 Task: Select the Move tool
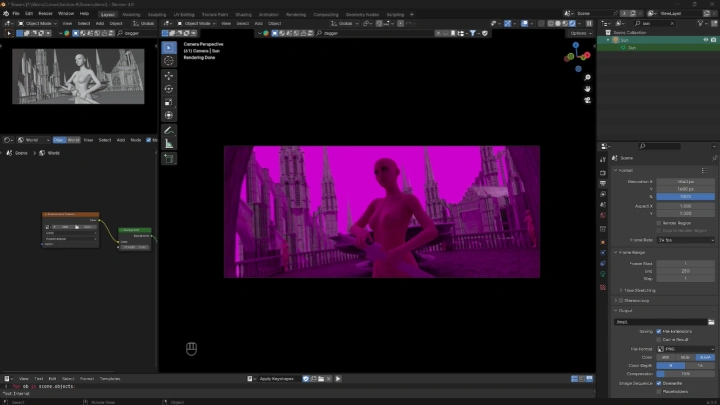coord(169,76)
